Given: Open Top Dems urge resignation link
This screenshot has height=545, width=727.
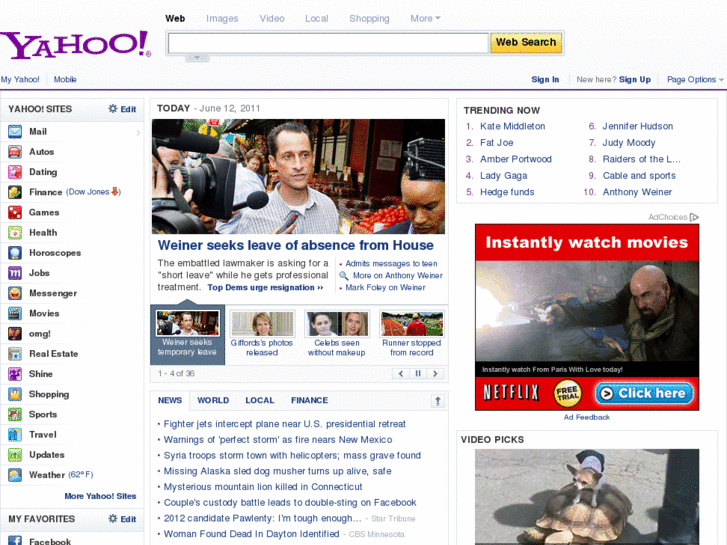Looking at the screenshot, I should coord(265,288).
